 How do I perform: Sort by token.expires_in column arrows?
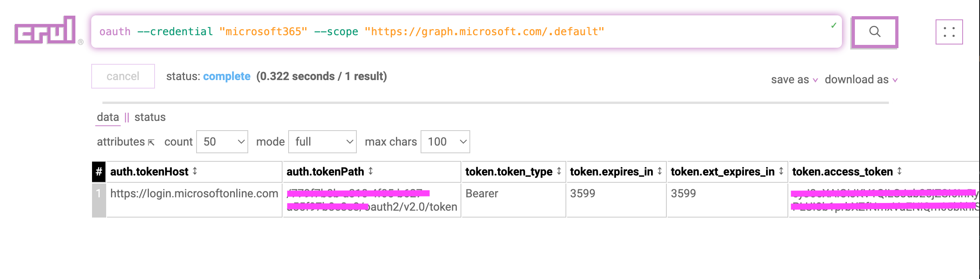point(660,171)
